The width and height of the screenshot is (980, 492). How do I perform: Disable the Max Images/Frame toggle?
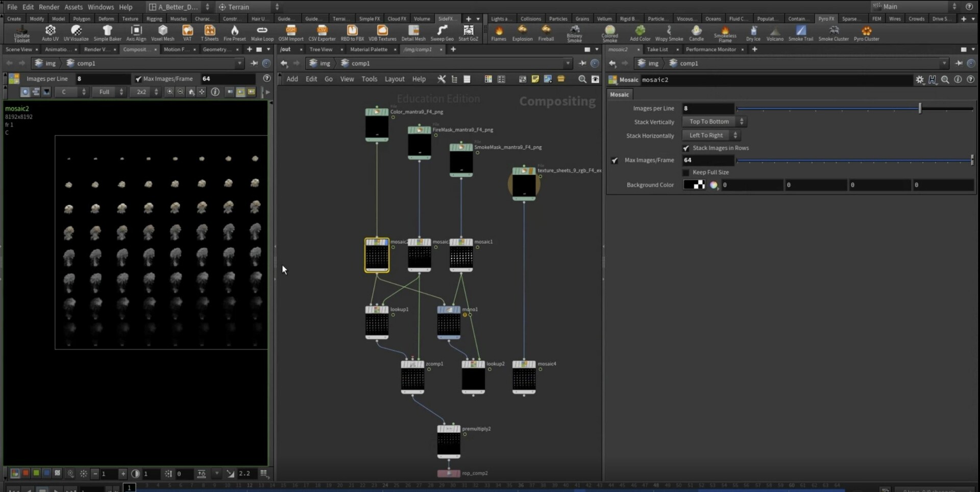pyautogui.click(x=615, y=160)
